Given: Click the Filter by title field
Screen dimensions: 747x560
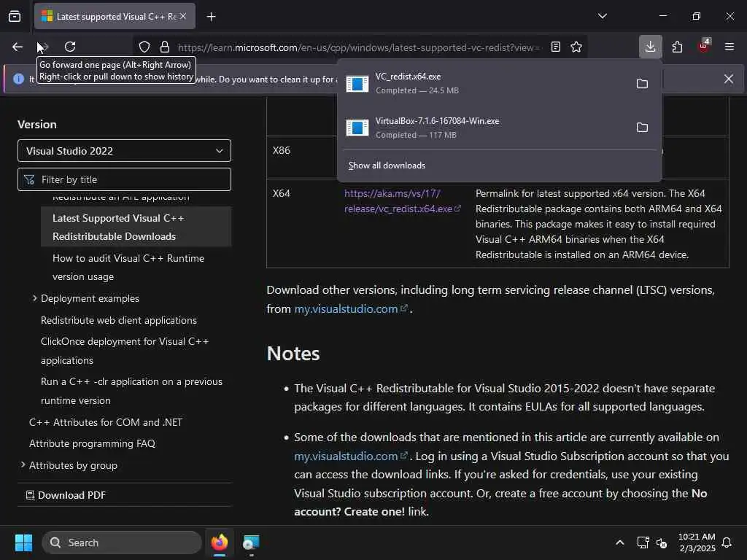Looking at the screenshot, I should [x=124, y=179].
